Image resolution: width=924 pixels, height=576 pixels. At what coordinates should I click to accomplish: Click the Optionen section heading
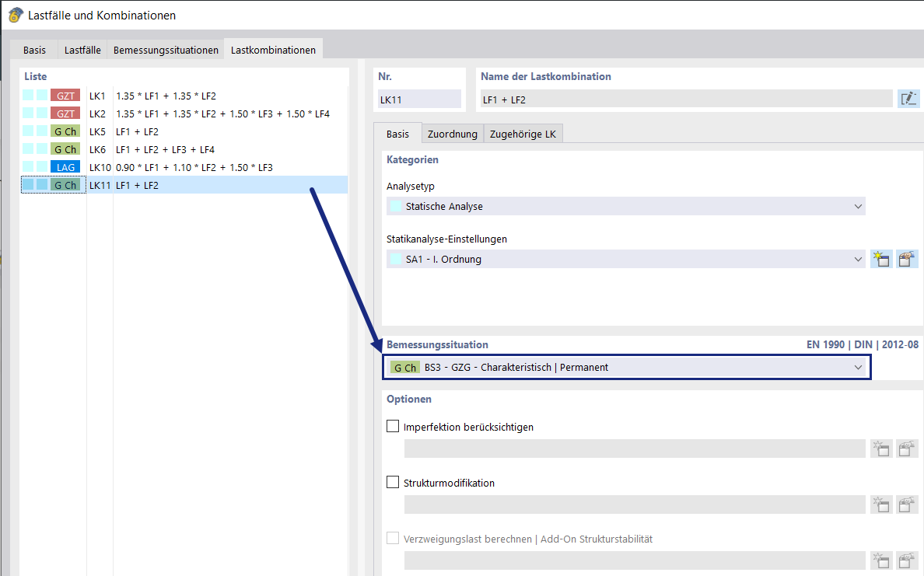point(409,399)
